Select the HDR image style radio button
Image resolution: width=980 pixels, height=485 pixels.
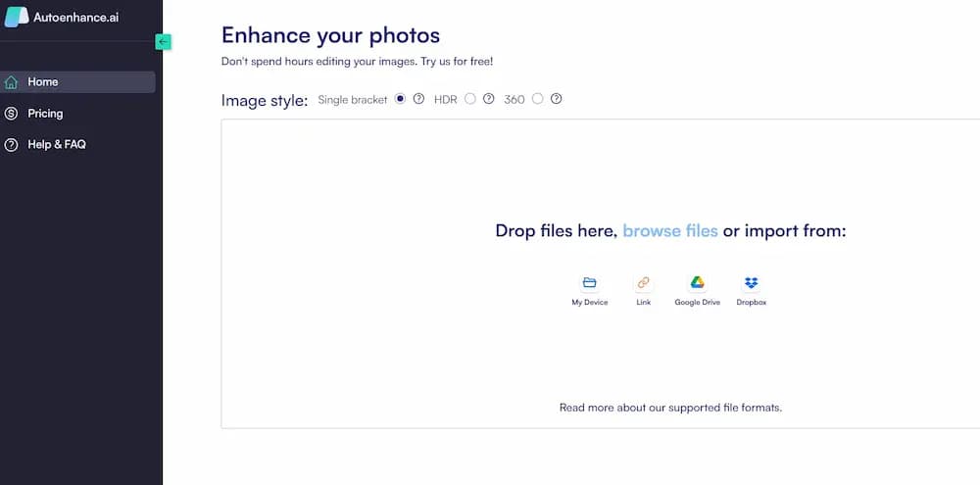tap(470, 99)
